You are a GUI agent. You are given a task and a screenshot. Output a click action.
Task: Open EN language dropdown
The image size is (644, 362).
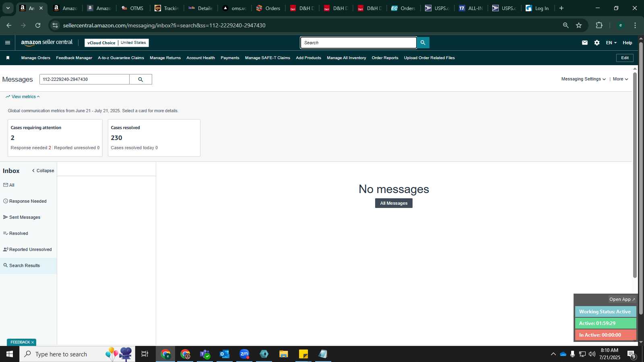point(611,43)
